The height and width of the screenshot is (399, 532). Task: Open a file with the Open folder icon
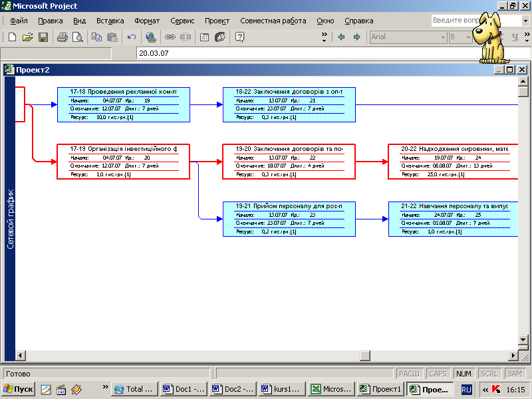(27, 37)
